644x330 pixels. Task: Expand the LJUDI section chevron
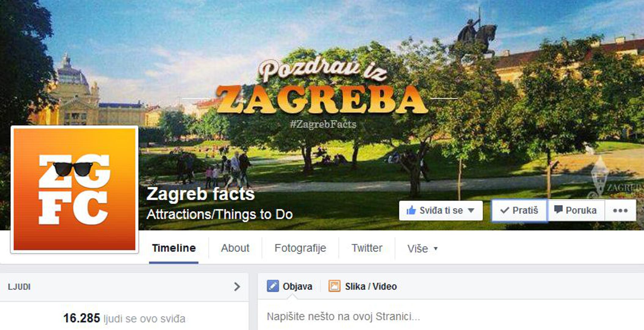237,287
